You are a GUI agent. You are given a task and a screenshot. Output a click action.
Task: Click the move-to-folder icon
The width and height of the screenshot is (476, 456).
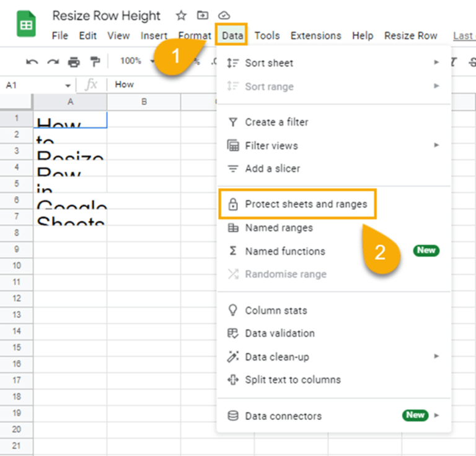click(203, 15)
